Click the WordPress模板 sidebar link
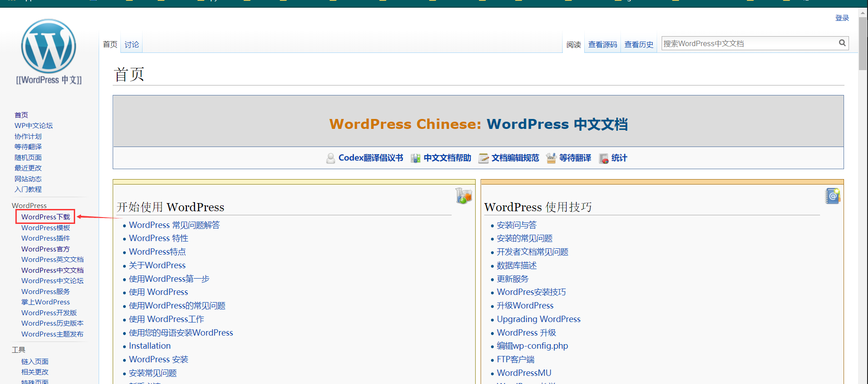868x384 pixels. pos(46,228)
